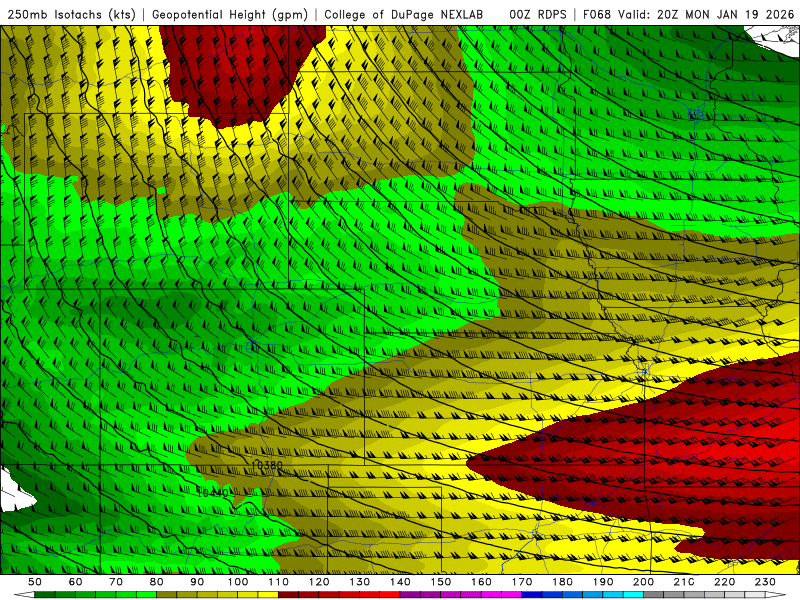Click the 'College of DuPage NEXLAB' text
This screenshot has height=600, width=800.
coord(404,14)
